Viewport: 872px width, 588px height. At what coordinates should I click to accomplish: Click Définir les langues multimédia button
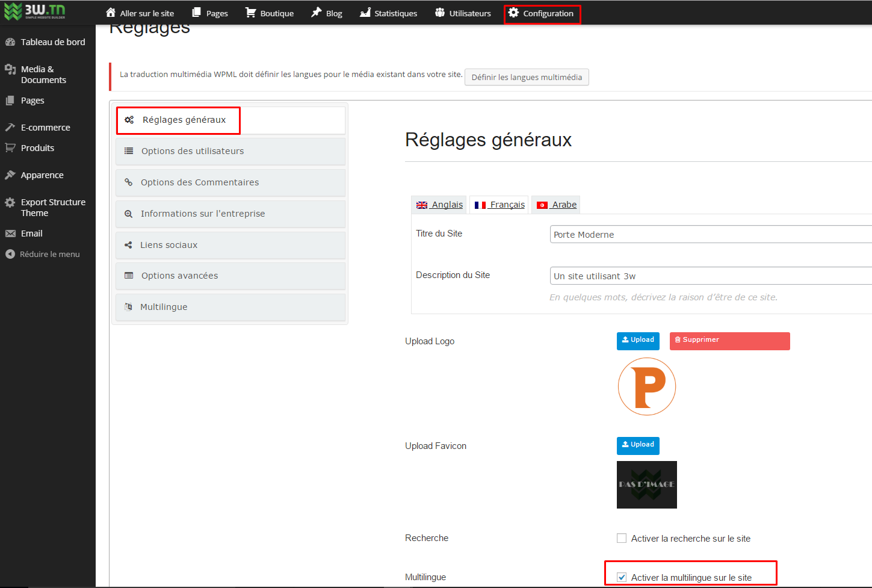pos(527,77)
